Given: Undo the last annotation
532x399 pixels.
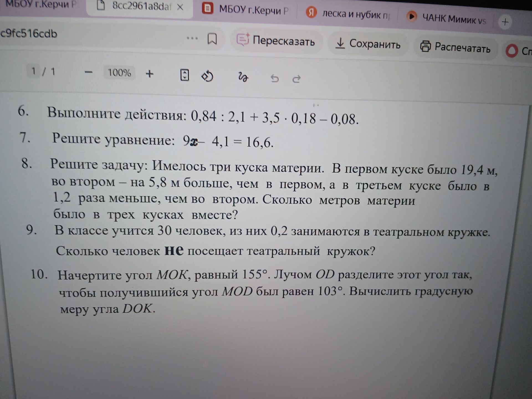Looking at the screenshot, I should (x=274, y=78).
